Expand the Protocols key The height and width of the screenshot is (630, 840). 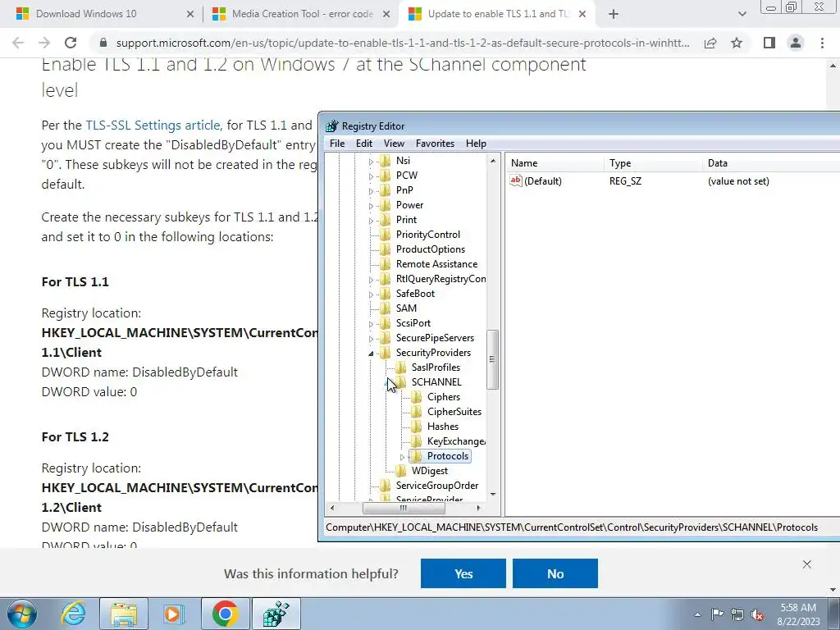tap(402, 457)
